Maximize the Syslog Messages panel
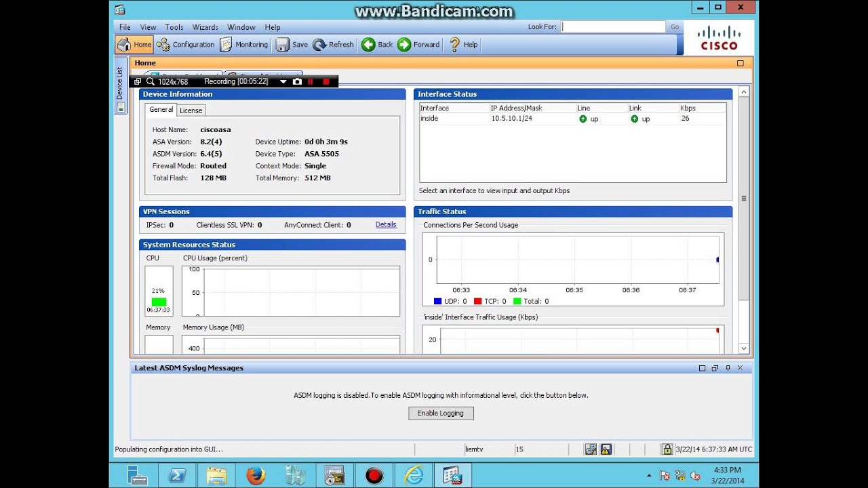 click(702, 368)
